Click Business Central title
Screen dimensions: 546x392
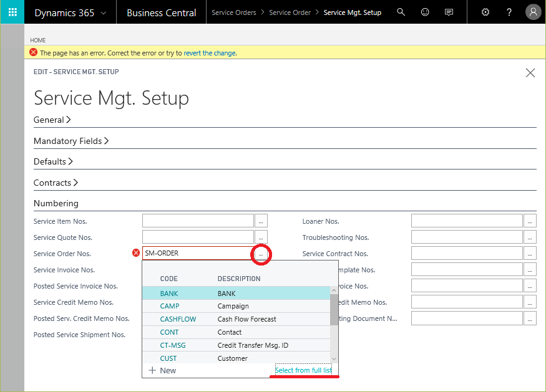point(161,13)
